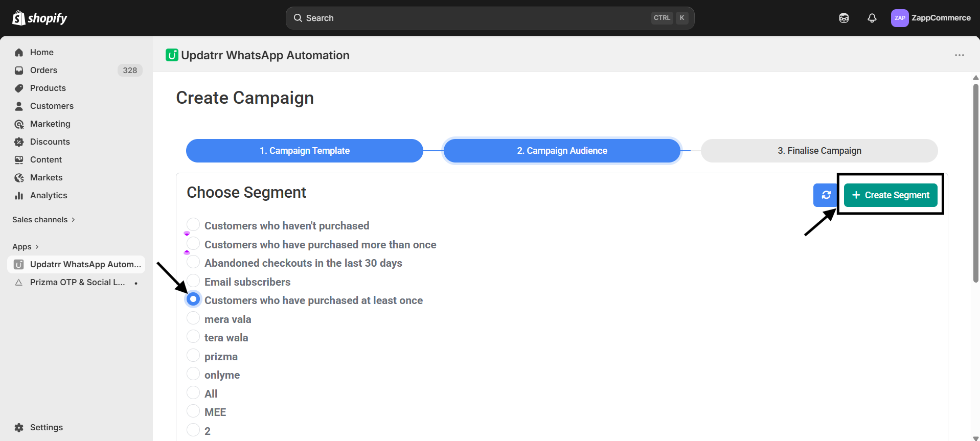Open the notifications bell

[872, 18]
